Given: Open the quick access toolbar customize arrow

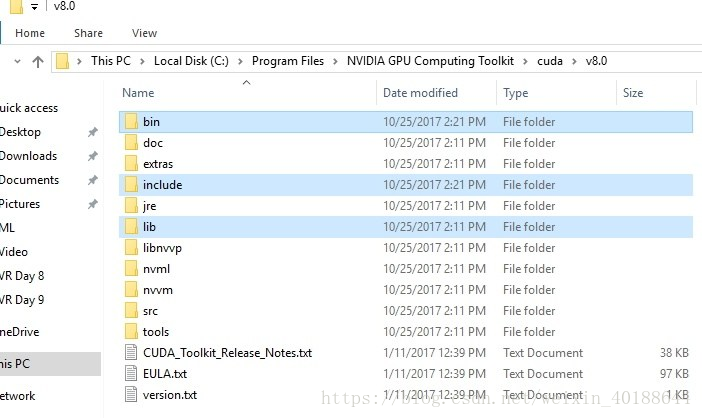Looking at the screenshot, I should (x=34, y=7).
